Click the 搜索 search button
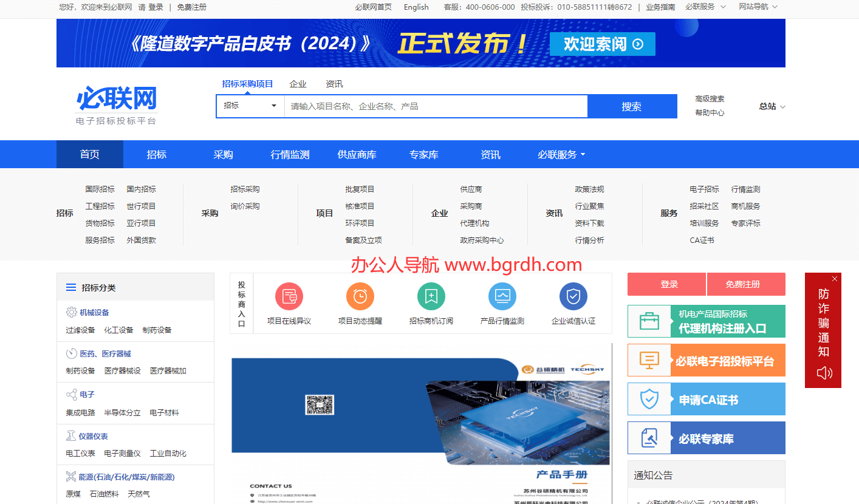 click(632, 106)
